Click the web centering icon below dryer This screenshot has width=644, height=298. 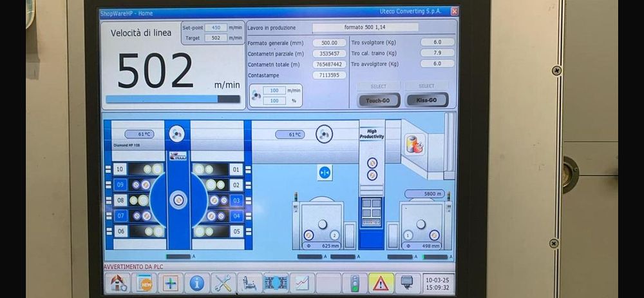click(325, 172)
